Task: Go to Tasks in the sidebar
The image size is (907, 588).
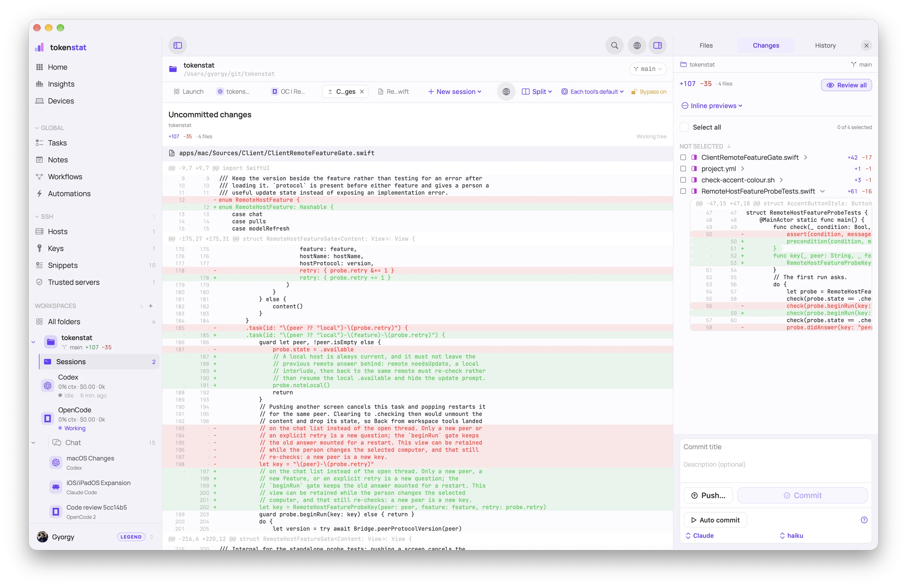Action: coord(57,143)
